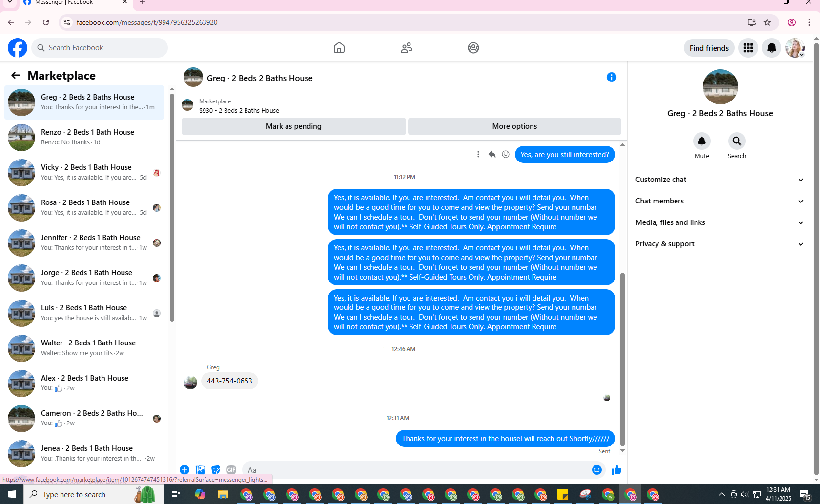The image size is (820, 504).
Task: Open more actions on 'still interested' message
Action: point(478,154)
